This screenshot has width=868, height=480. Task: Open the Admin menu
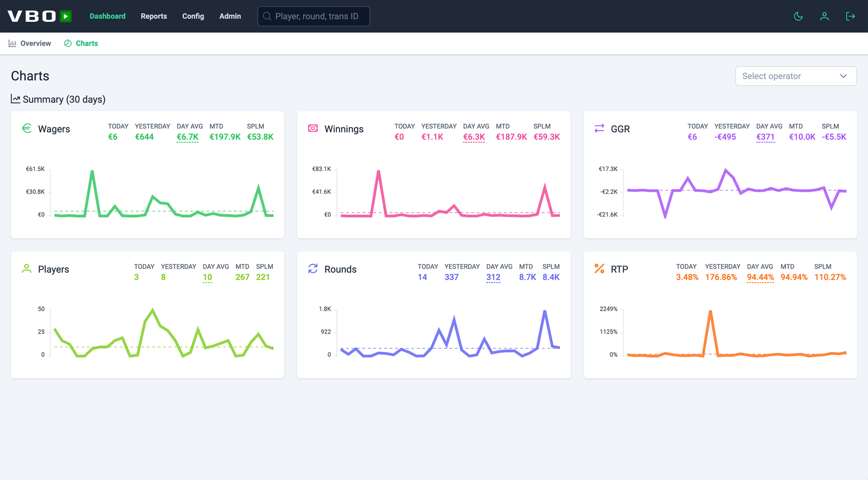(230, 16)
